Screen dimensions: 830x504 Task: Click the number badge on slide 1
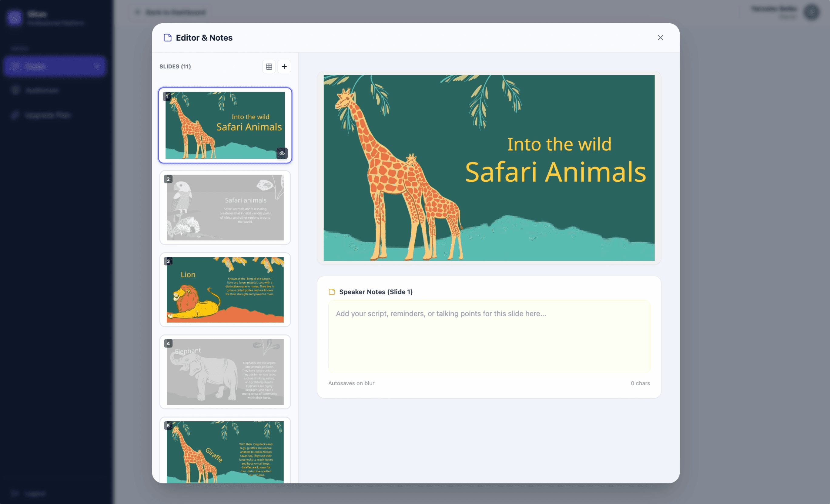point(167,96)
